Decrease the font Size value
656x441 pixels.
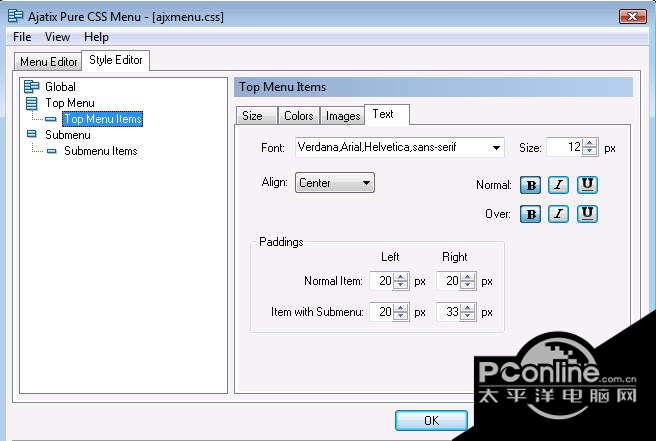[x=589, y=152]
